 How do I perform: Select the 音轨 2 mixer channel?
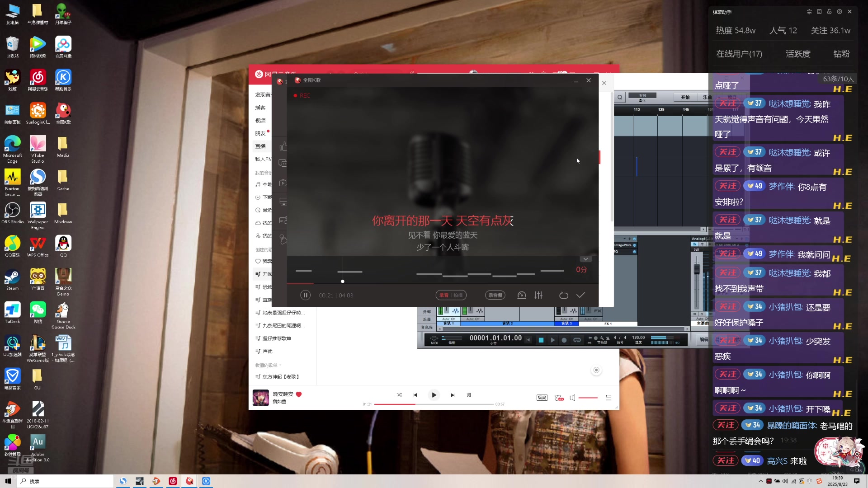[508, 324]
